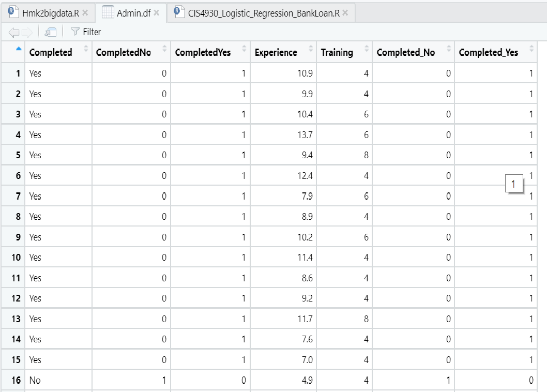Screen dimensions: 547x392
Task: Select the Experience value 7.0
Action: 307,359
